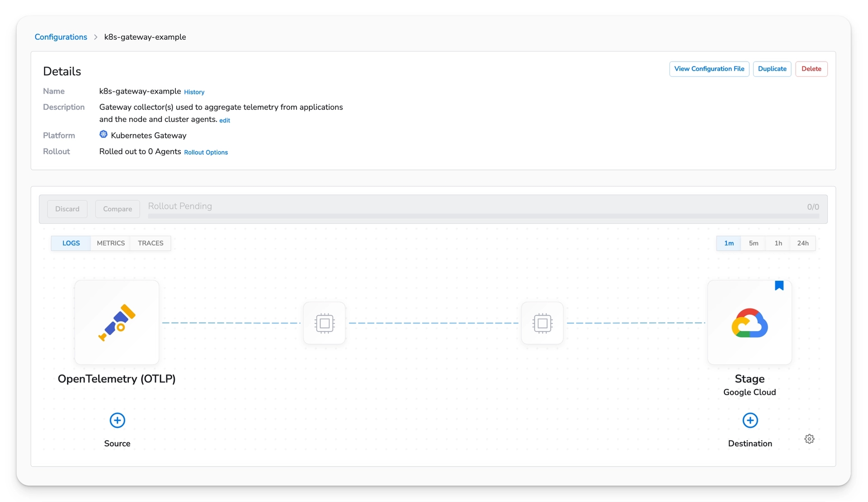Open the View Configuration File dialog
The width and height of the screenshot is (868, 502).
point(709,69)
